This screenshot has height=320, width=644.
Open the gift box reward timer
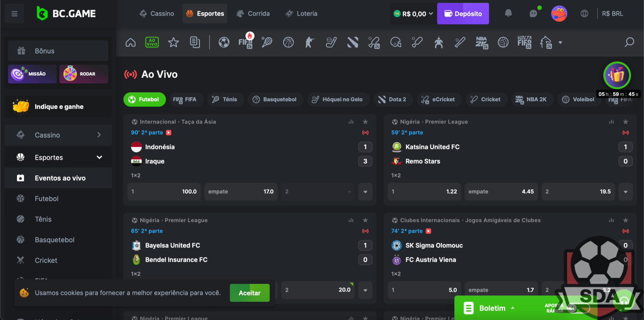tap(617, 75)
